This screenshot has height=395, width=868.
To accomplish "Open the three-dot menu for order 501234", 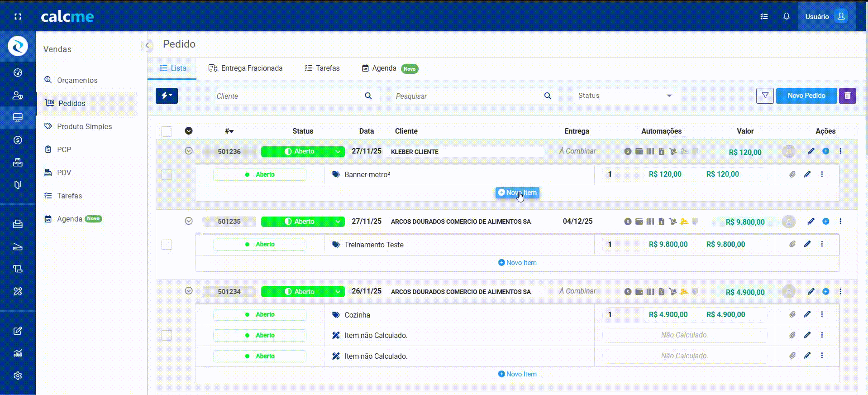I will tap(840, 291).
